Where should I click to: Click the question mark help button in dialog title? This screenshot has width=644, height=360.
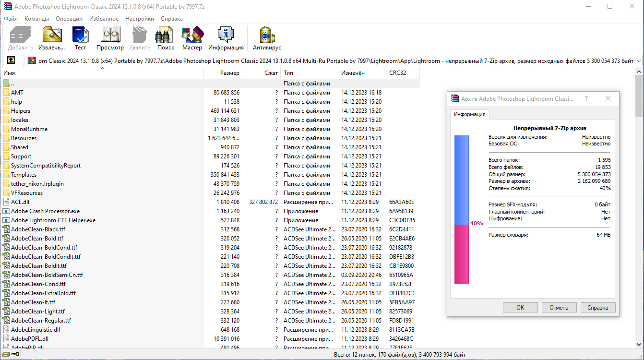tap(586, 98)
